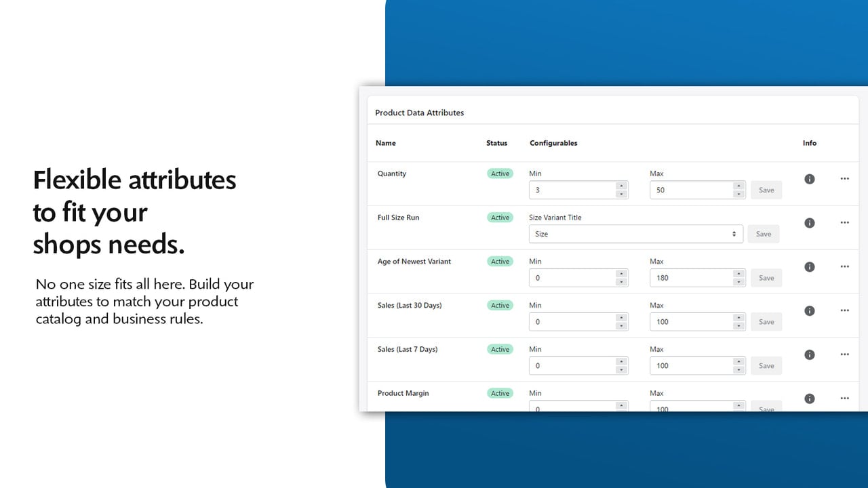Show info for Sales (Last 30 Days)

click(809, 311)
